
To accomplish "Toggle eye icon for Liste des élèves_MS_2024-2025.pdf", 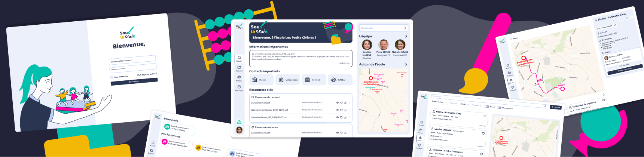I will [x=337, y=117].
